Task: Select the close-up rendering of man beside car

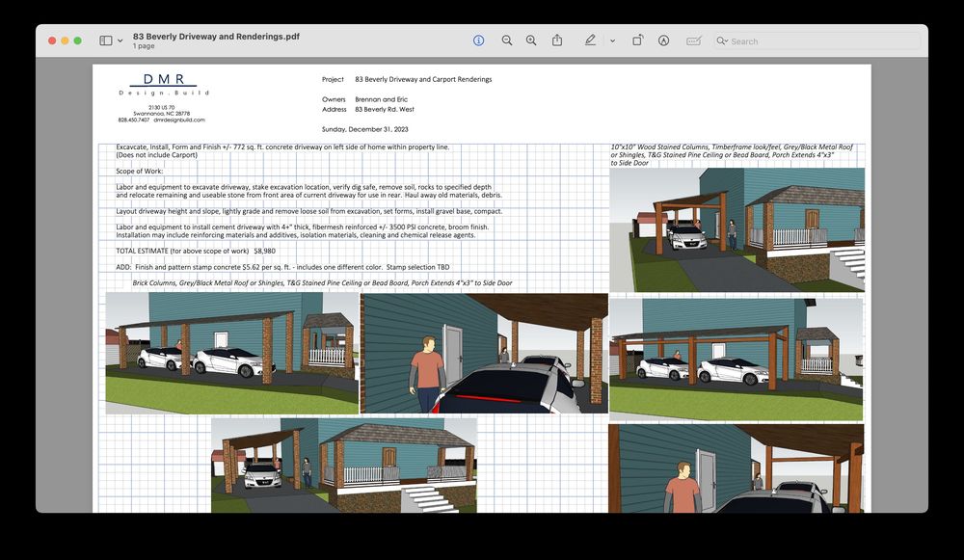Action: coord(484,354)
